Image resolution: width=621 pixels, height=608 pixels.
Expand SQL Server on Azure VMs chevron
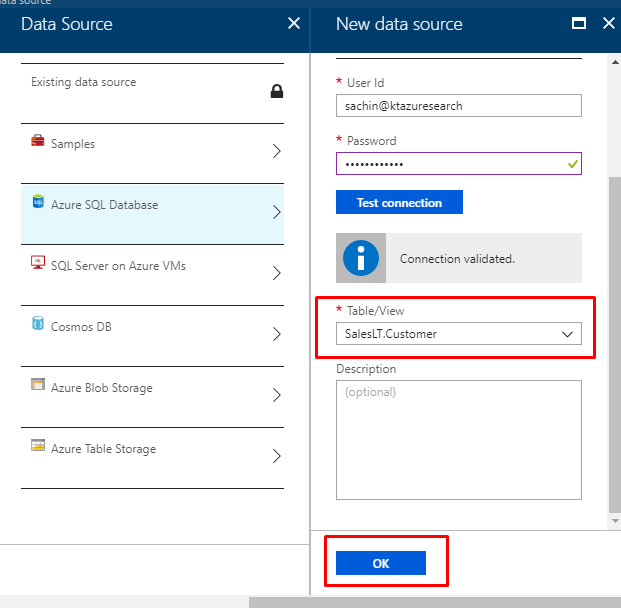click(x=277, y=273)
